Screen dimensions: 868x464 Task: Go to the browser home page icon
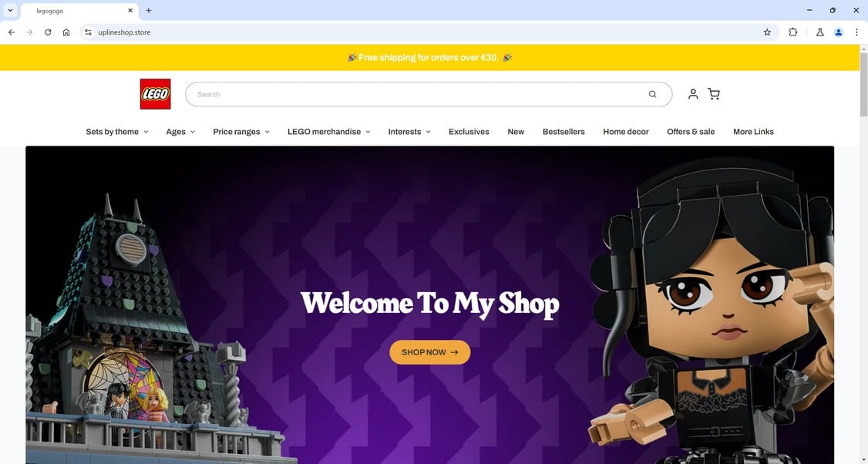coord(66,32)
